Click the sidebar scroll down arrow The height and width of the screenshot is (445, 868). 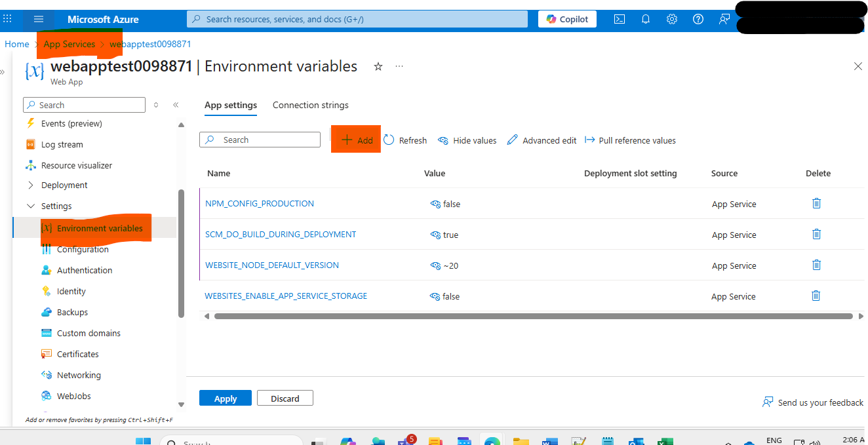click(x=182, y=404)
